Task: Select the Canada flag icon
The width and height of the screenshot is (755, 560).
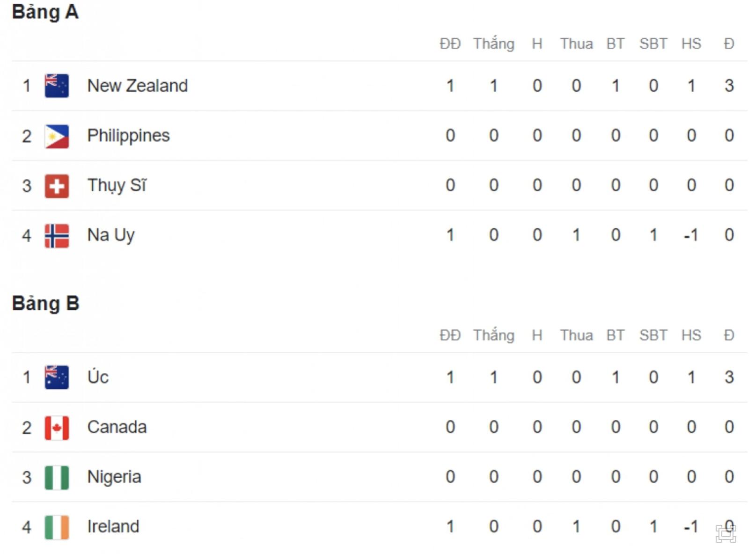Action: [x=57, y=428]
